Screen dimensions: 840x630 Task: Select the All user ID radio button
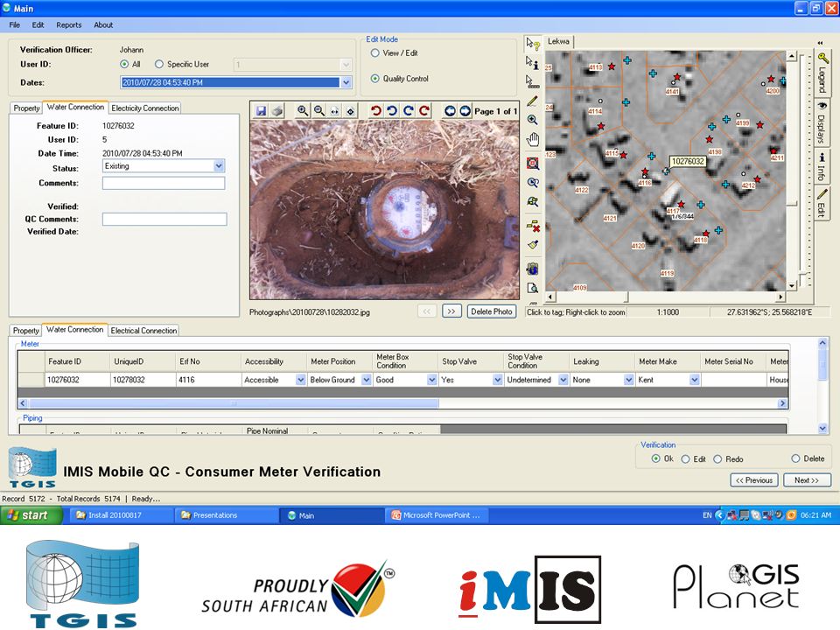click(124, 64)
